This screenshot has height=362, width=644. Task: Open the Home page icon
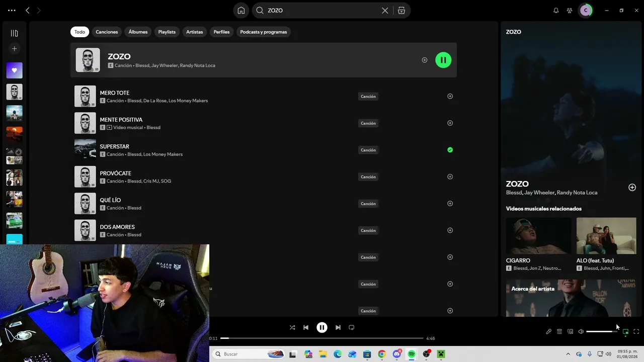click(241, 10)
